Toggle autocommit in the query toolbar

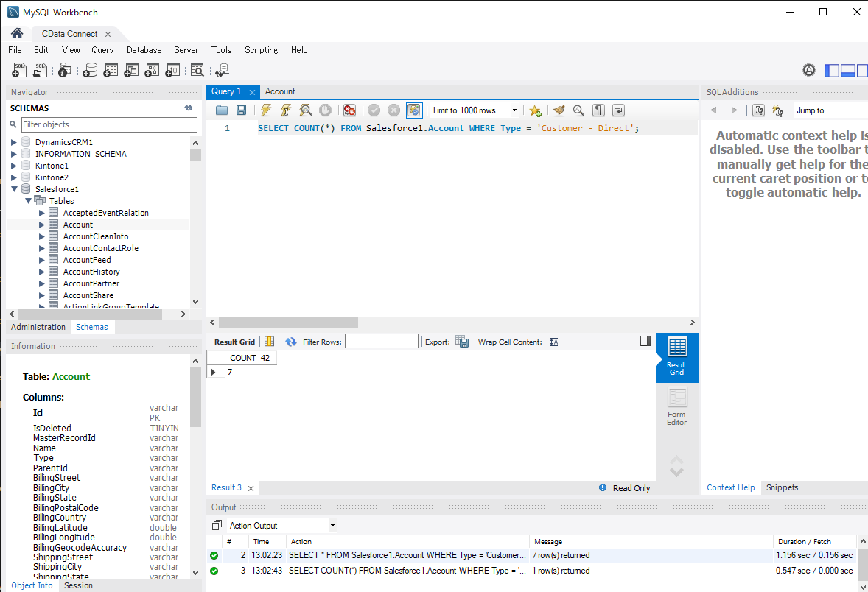click(414, 110)
